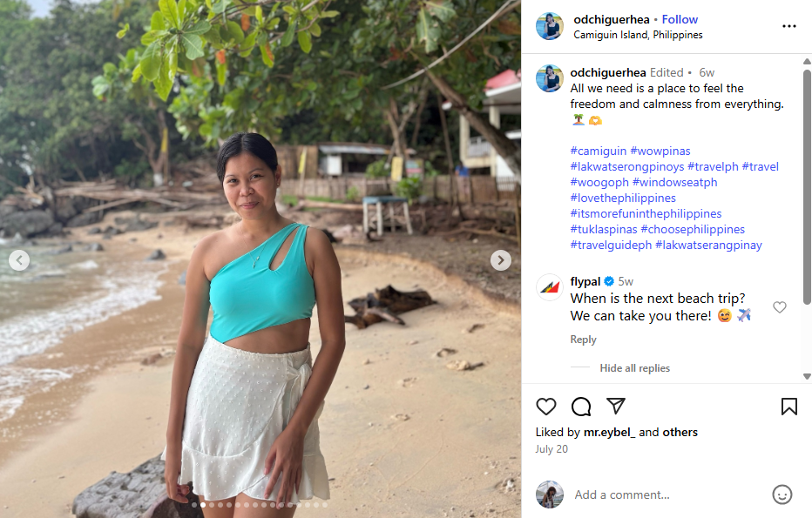Open the #travelguideph hashtag
This screenshot has width=812, height=518.
pyautogui.click(x=611, y=245)
